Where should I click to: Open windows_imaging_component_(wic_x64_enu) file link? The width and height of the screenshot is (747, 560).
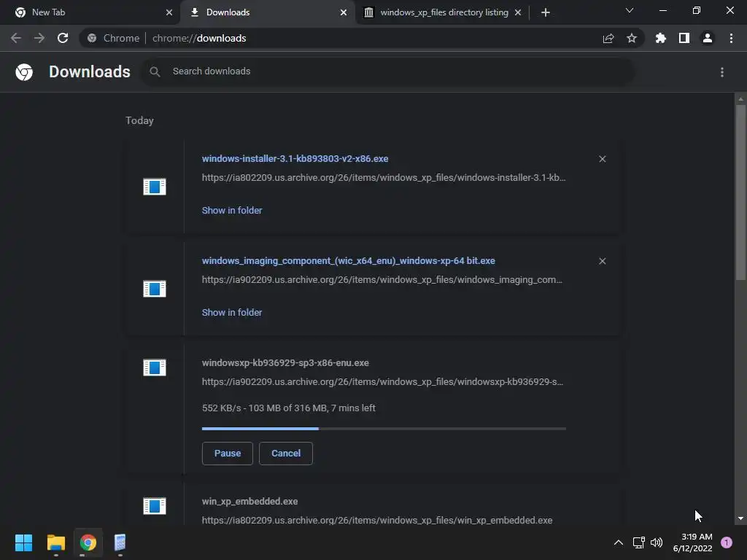point(348,261)
